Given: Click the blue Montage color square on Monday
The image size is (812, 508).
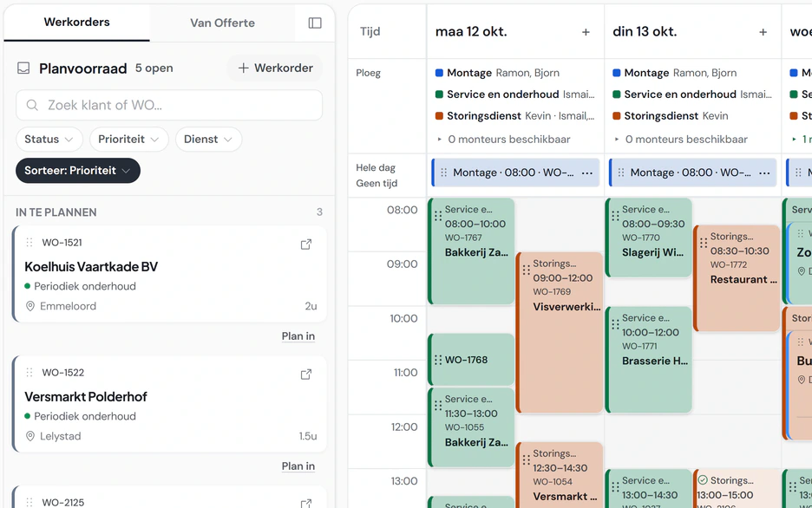Looking at the screenshot, I should click(x=439, y=73).
